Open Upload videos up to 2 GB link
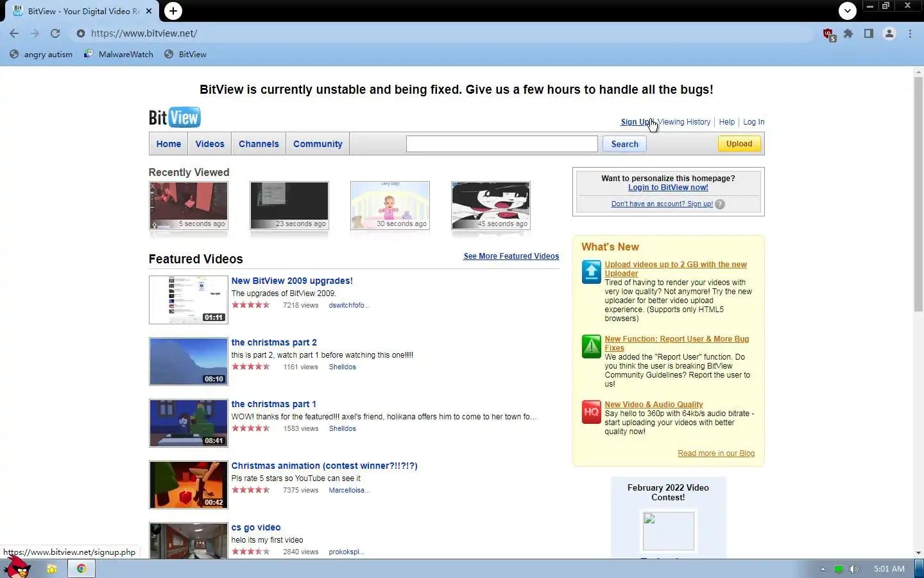 tap(676, 269)
